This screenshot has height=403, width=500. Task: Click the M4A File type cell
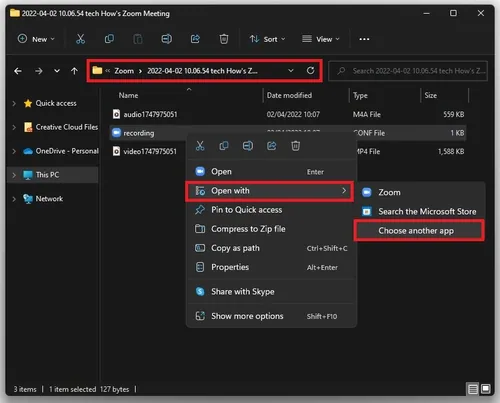click(x=367, y=115)
